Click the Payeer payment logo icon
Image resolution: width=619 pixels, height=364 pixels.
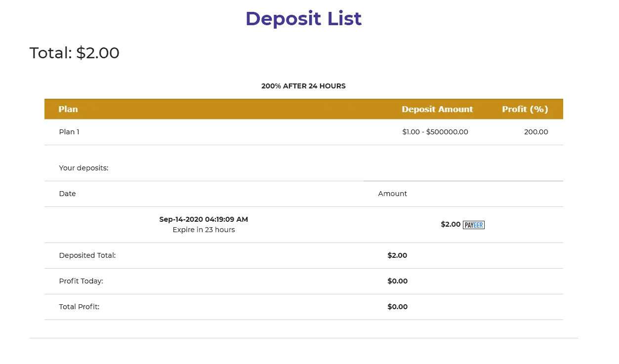coord(473,225)
